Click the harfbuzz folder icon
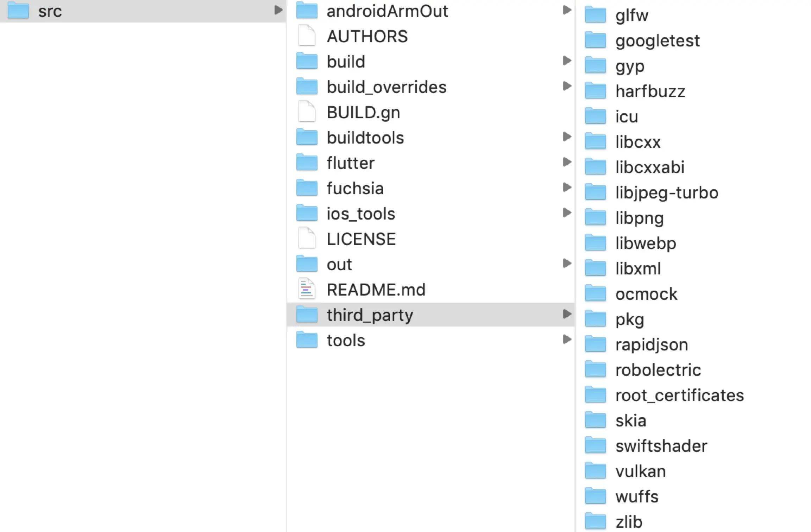 click(595, 90)
